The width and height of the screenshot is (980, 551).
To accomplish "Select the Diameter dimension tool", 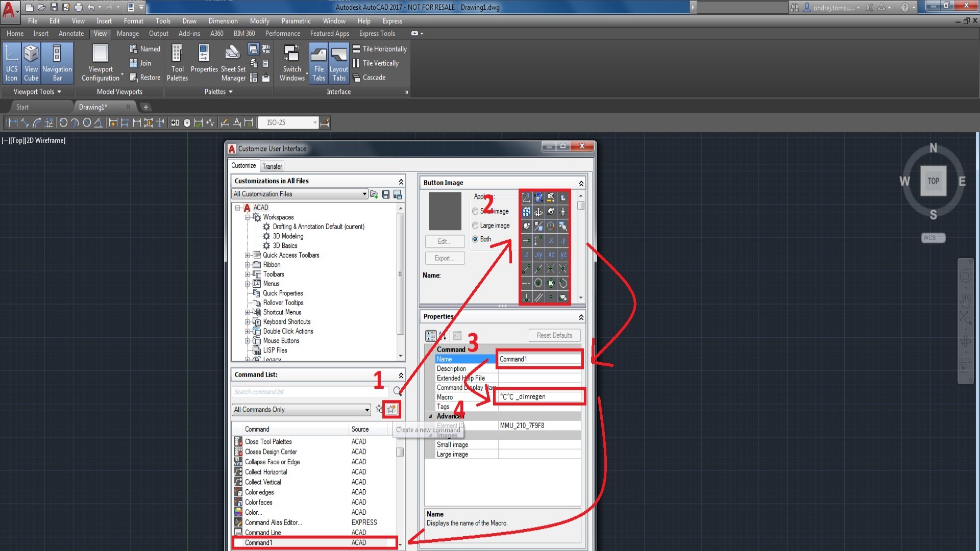I will pyautogui.click(x=87, y=122).
